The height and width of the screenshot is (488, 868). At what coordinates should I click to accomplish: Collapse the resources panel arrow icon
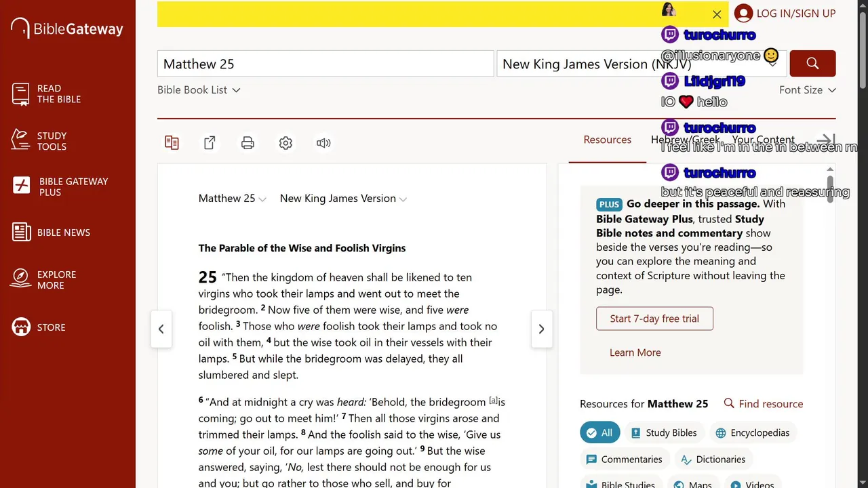[825, 140]
